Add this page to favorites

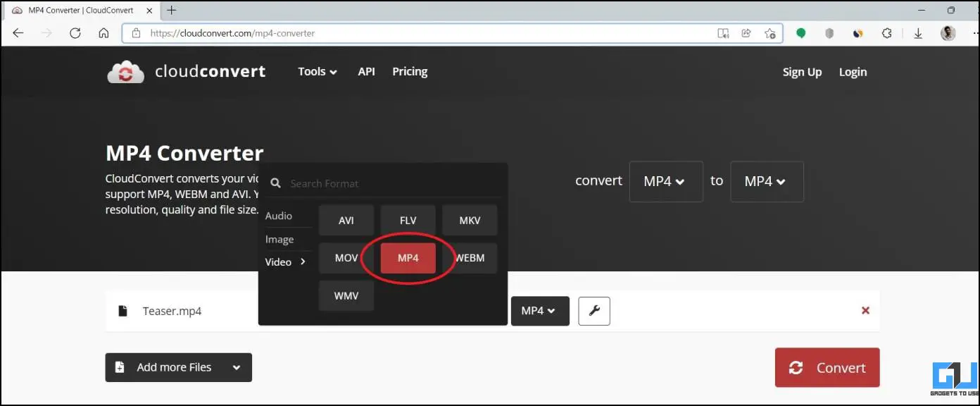770,32
